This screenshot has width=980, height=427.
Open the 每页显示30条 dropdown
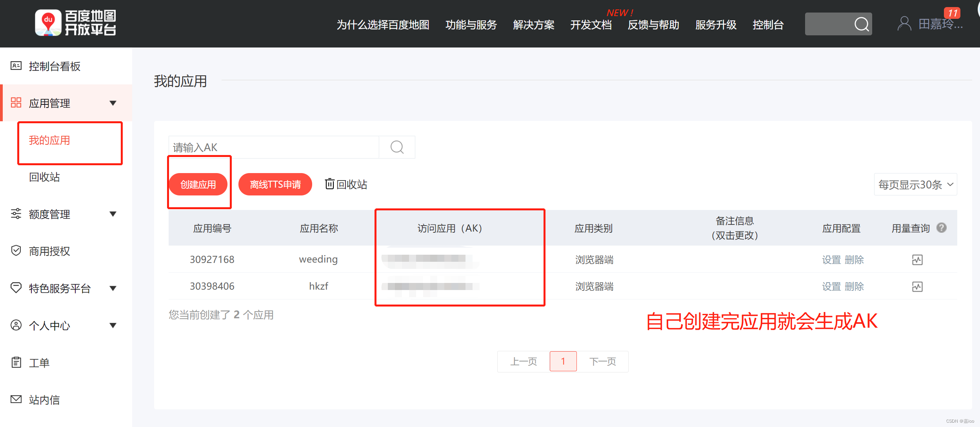pyautogui.click(x=915, y=184)
